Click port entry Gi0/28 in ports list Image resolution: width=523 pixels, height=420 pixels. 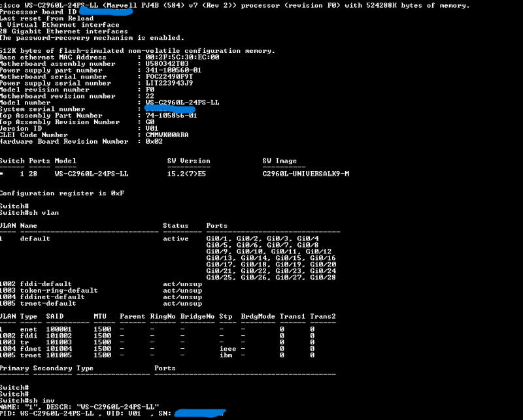click(323, 278)
